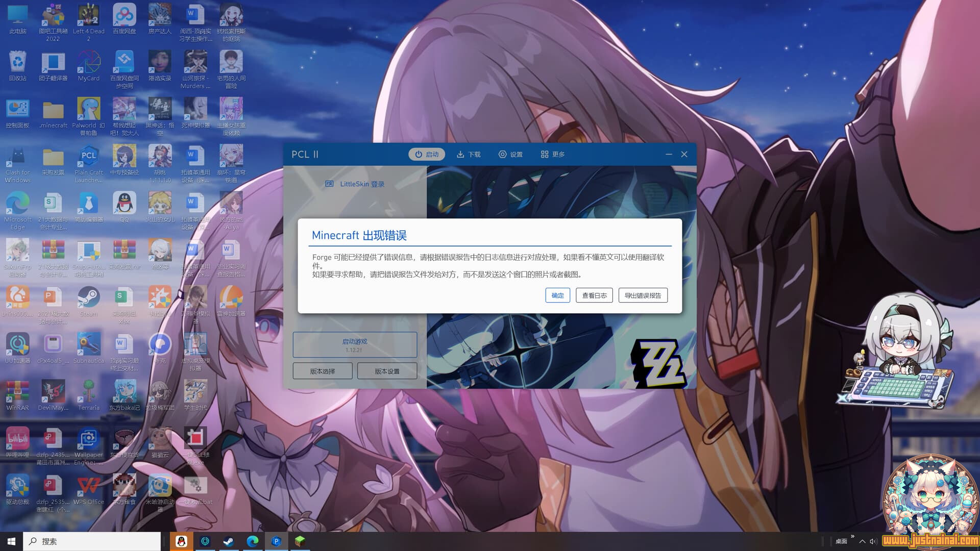
Task: Expand the 桌面 toolbar chevron on taskbar
Action: 852,536
